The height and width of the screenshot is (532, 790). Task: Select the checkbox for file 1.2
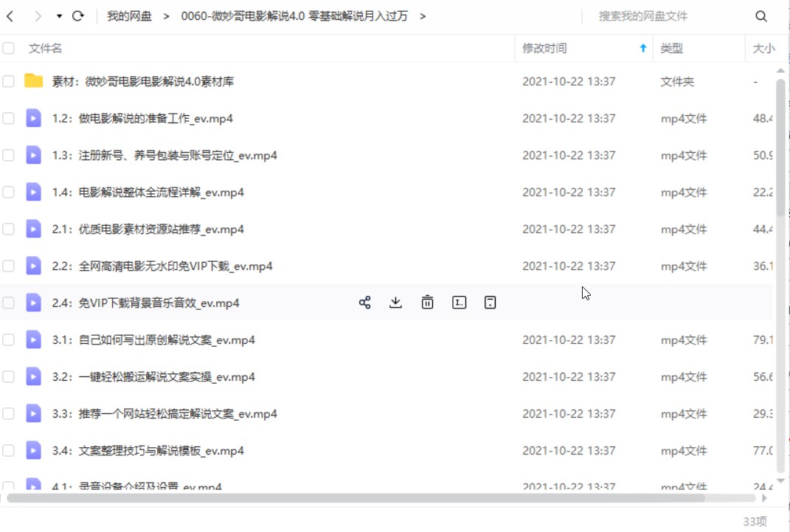(9, 119)
